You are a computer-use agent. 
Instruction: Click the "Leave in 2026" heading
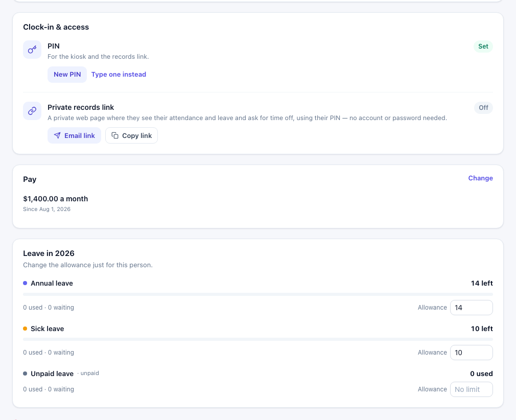coord(49,253)
